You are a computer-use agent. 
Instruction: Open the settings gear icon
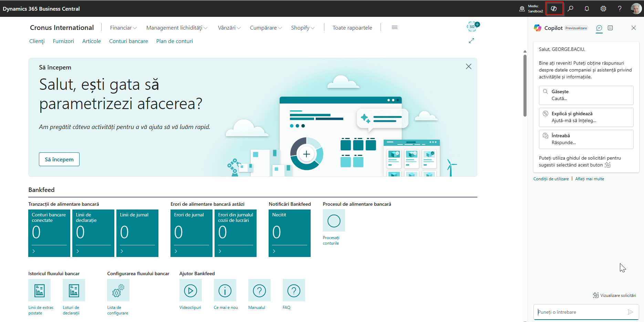[x=603, y=9]
